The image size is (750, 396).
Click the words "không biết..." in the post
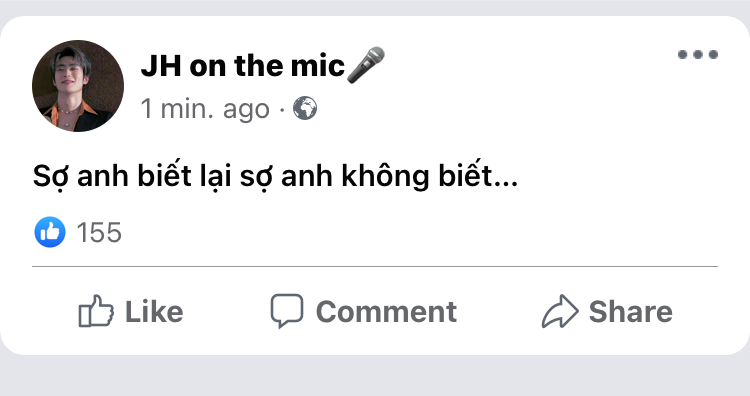[430, 176]
